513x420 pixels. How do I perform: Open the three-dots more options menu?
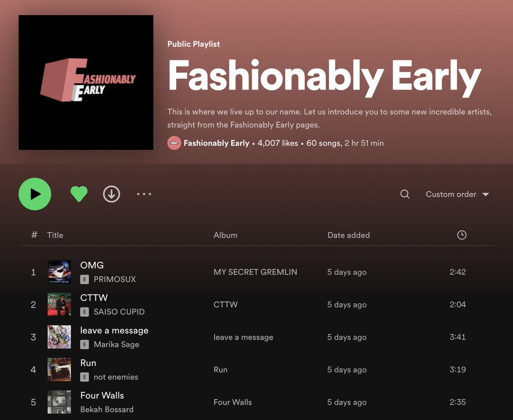tap(144, 194)
